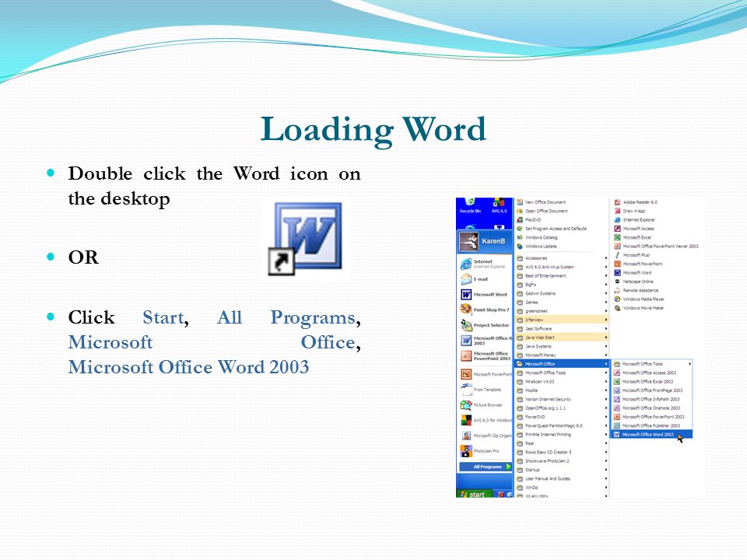Launch PlayDVD
747x560 pixels.
pos(529,220)
